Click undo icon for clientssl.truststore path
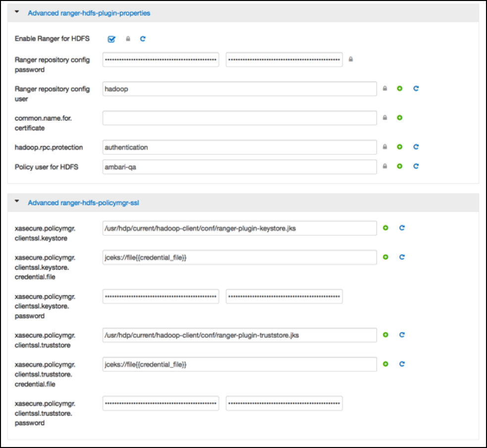Image resolution: width=487 pixels, height=448 pixels. pos(402,335)
